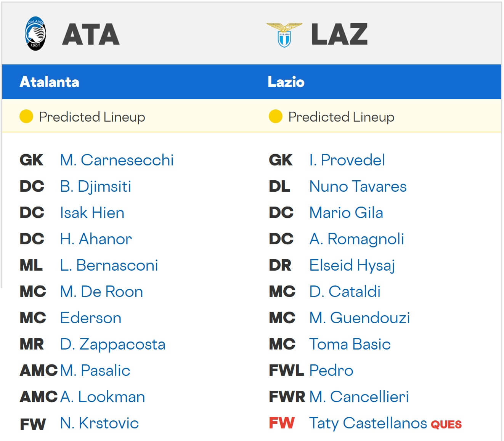Click Lazio's yellow predicted lineup dot

275,117
